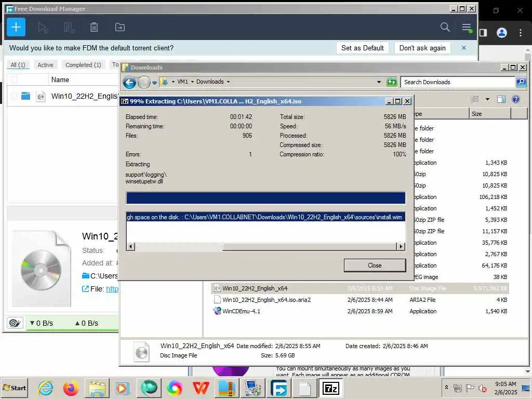The width and height of the screenshot is (532, 399).
Task: Expand the breadcrumb arrow after Downloads
Action: coord(229,82)
